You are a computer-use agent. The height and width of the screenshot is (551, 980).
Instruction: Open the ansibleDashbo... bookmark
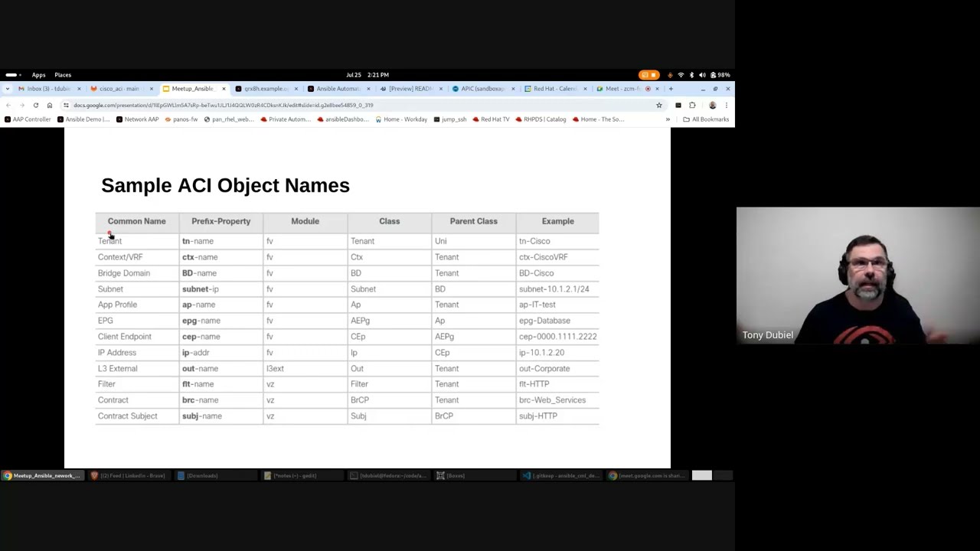[343, 119]
